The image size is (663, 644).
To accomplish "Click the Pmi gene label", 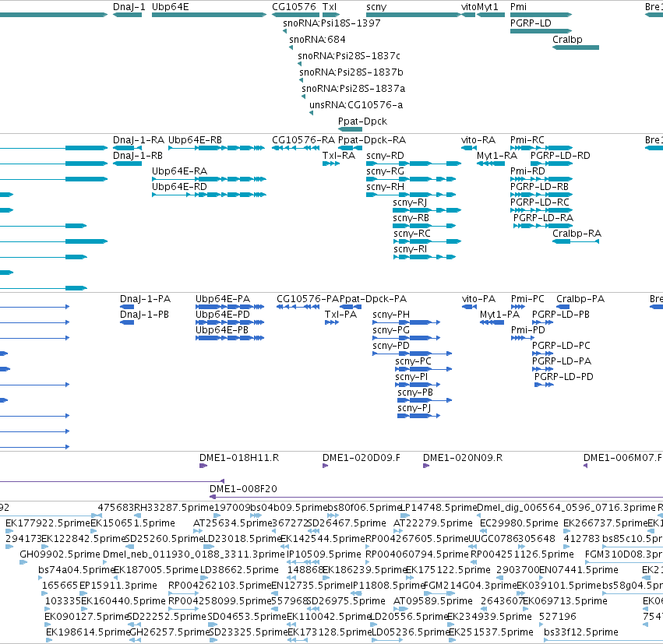I will coord(518,7).
